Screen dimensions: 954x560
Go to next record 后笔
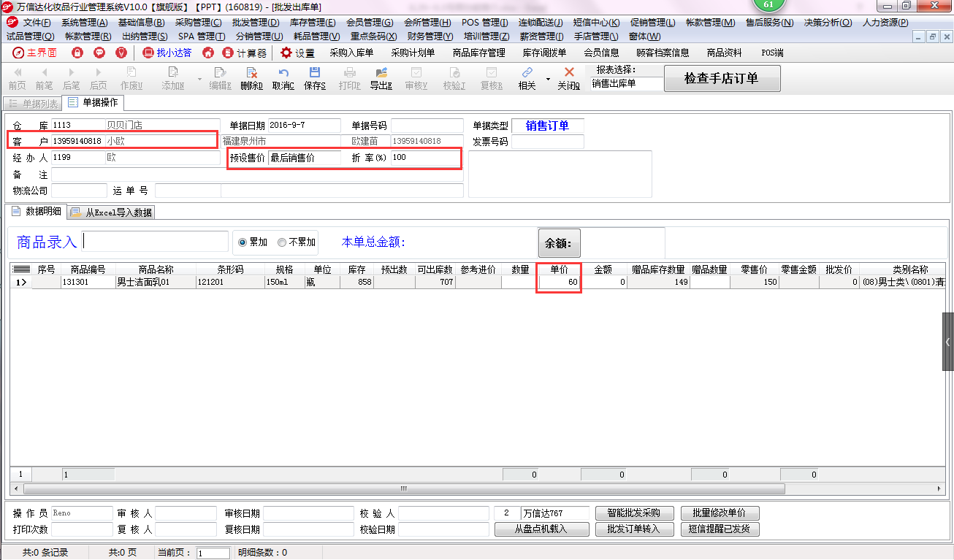click(71, 78)
